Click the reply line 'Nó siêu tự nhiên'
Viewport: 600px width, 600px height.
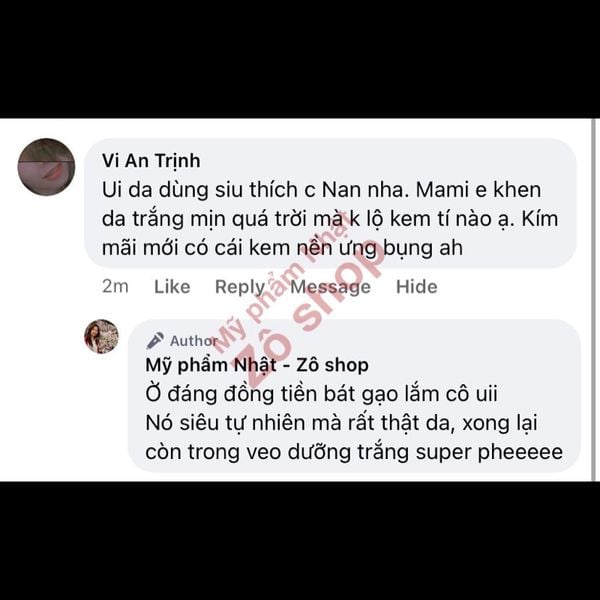[x=341, y=423]
